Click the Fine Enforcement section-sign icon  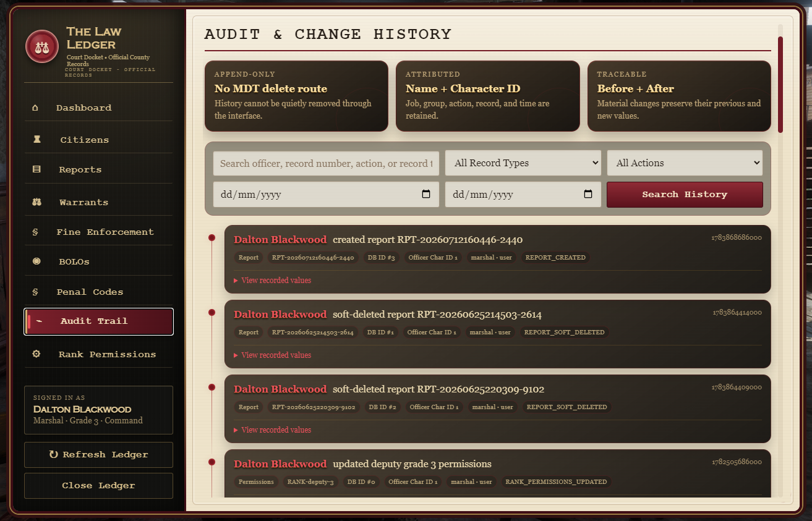click(x=35, y=232)
